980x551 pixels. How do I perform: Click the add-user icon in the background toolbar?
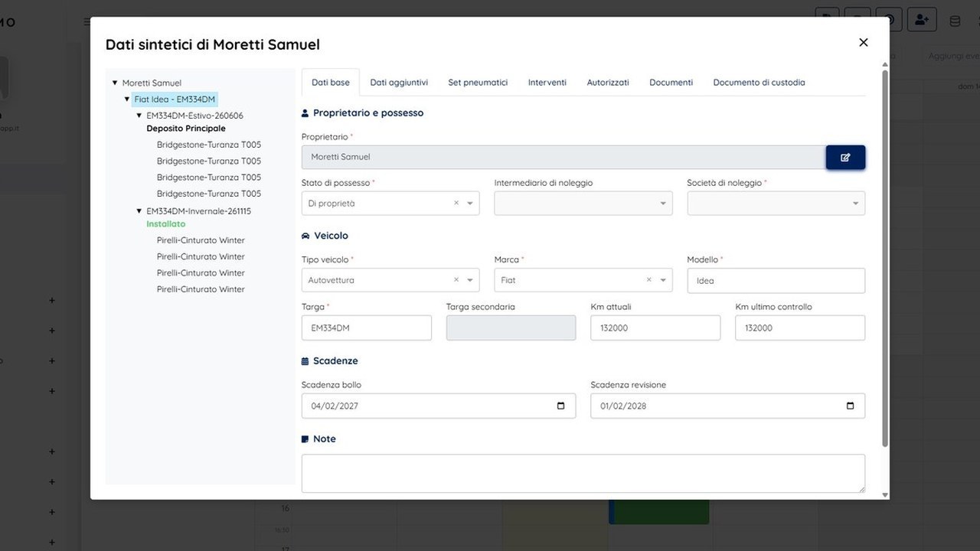point(922,20)
